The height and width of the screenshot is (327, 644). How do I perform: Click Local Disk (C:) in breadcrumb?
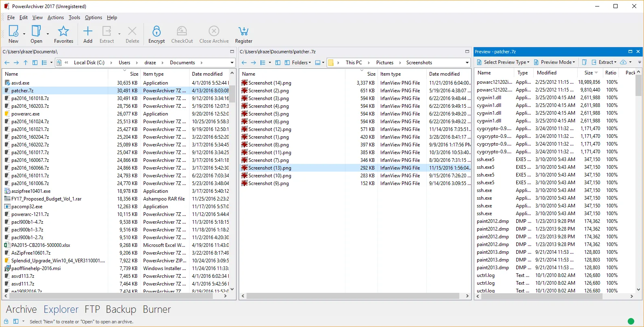(x=89, y=63)
